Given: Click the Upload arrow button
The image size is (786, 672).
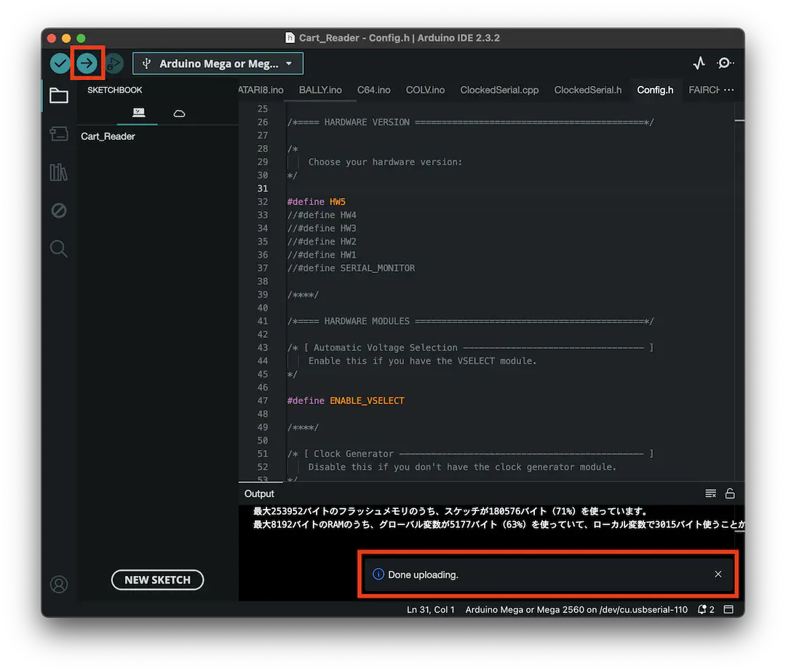Looking at the screenshot, I should pyautogui.click(x=87, y=63).
